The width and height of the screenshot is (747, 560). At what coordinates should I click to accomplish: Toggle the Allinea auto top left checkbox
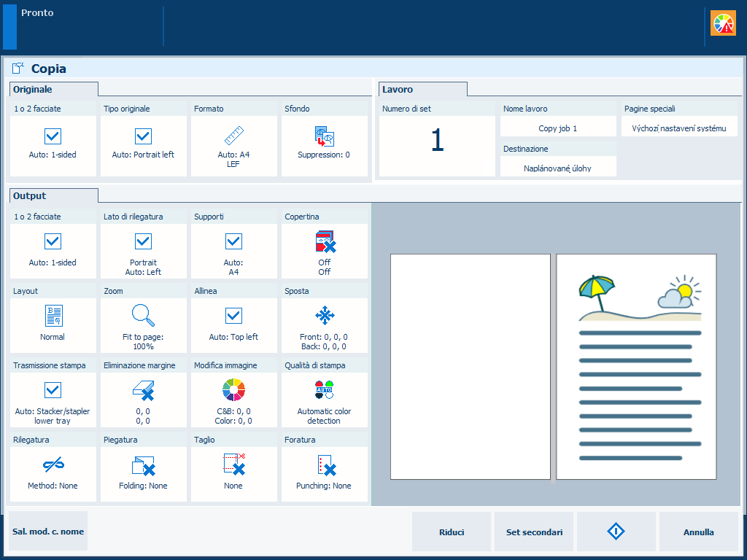tap(233, 316)
